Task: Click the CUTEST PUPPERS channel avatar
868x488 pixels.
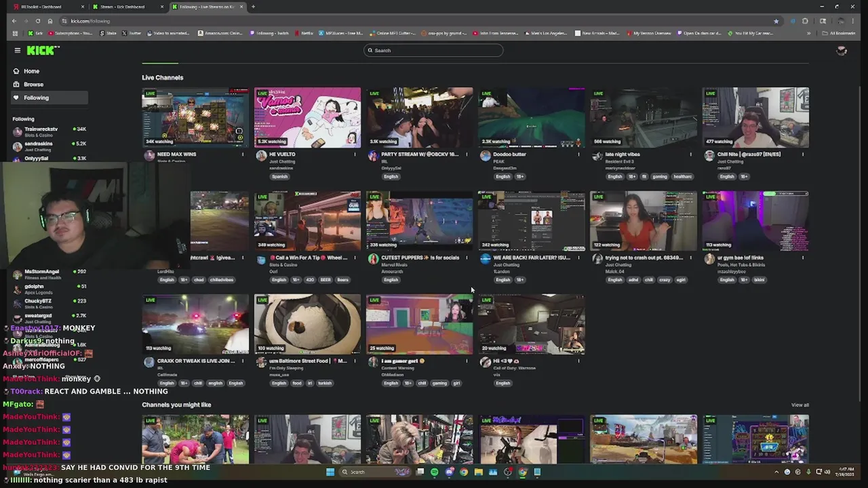Action: pyautogui.click(x=373, y=259)
